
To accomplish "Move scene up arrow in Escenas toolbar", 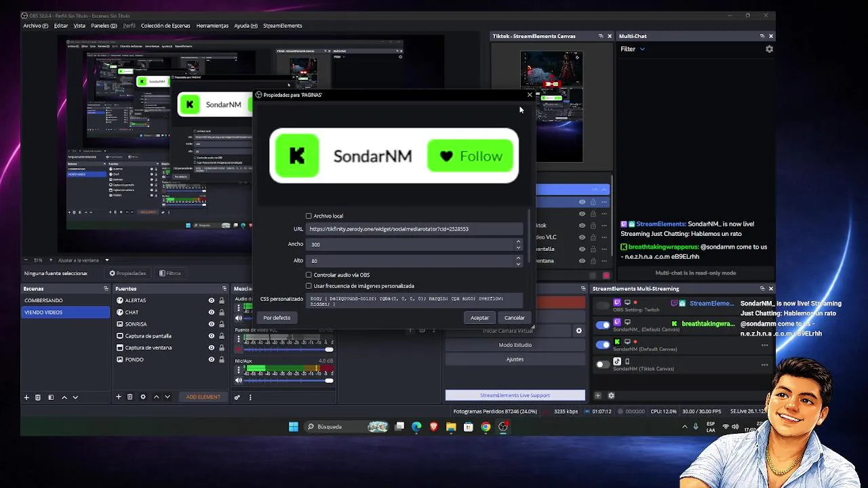I will [64, 397].
